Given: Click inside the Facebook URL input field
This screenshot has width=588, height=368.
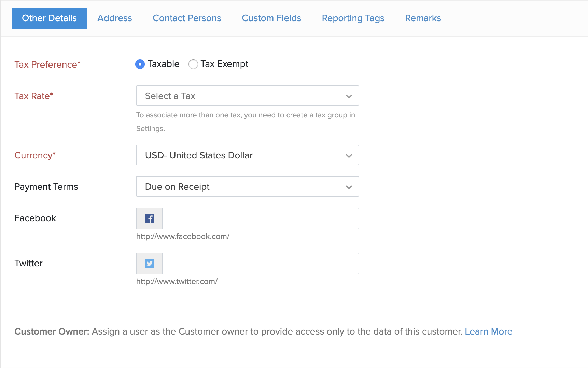Looking at the screenshot, I should click(260, 218).
